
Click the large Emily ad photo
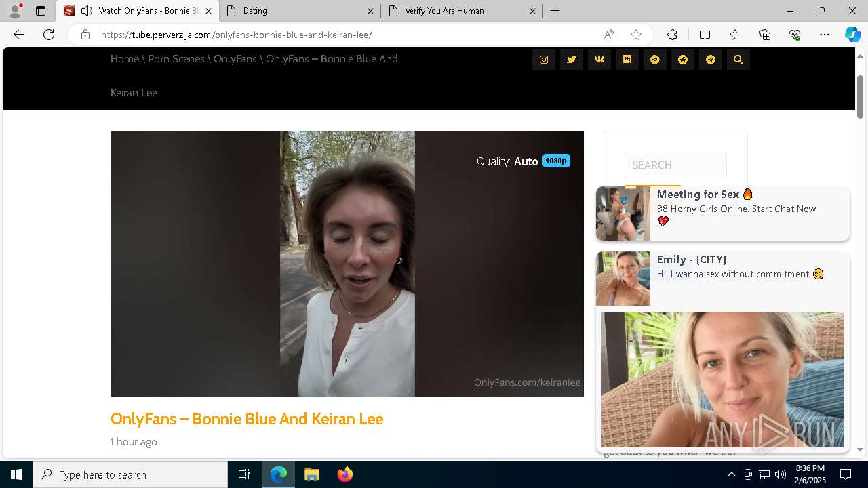coord(723,380)
